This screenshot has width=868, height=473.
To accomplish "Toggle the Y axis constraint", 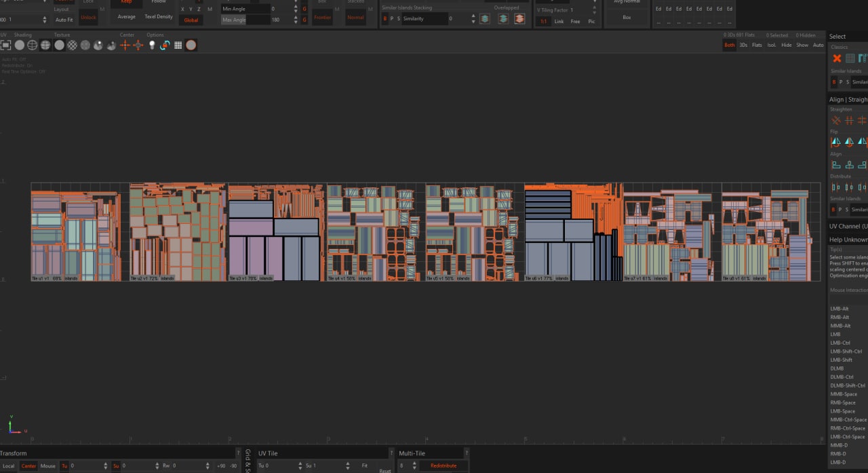I will pos(191,9).
